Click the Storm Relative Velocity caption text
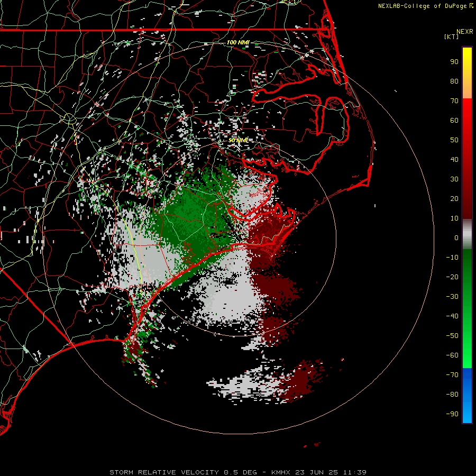The height and width of the screenshot is (476, 476). 238,472
